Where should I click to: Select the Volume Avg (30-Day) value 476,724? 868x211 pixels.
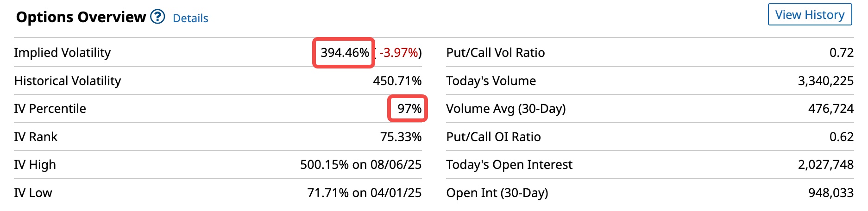[831, 109]
